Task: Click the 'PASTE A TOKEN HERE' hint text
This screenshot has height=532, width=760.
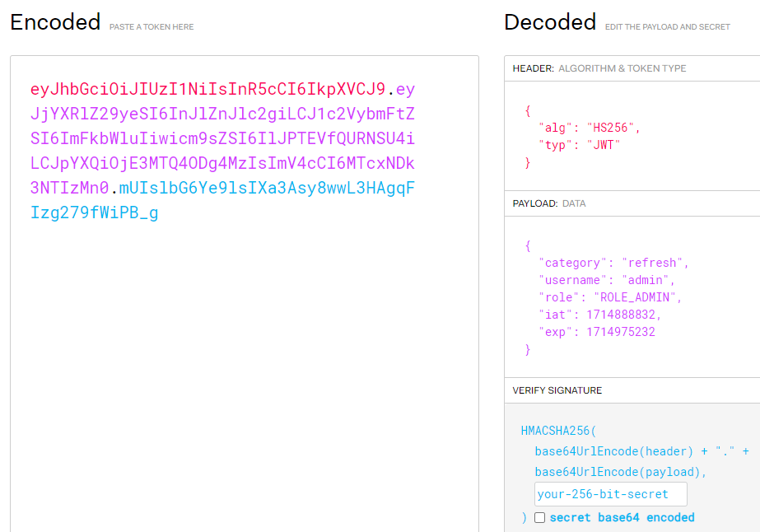Action: pos(152,27)
